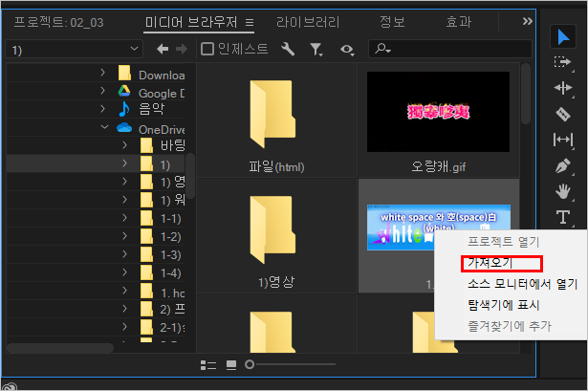
Task: Switch to list view icon
Action: 208,365
